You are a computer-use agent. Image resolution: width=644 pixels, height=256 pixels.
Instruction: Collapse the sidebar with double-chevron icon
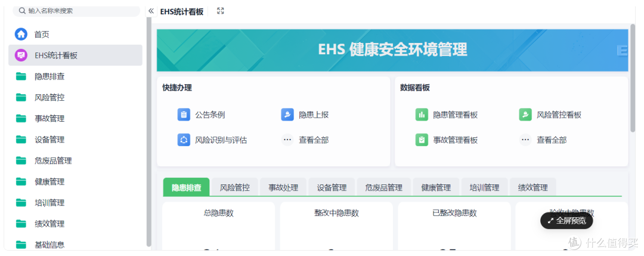[x=151, y=11]
